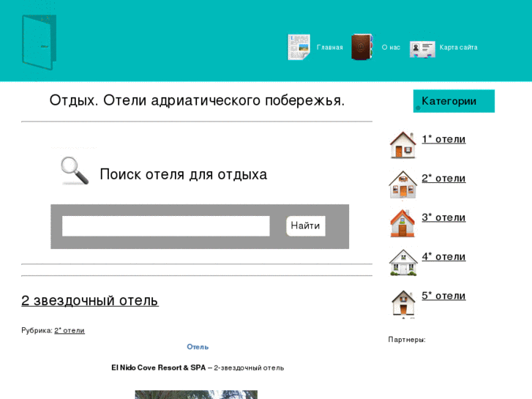Focus the hotel search text field

click(x=166, y=225)
